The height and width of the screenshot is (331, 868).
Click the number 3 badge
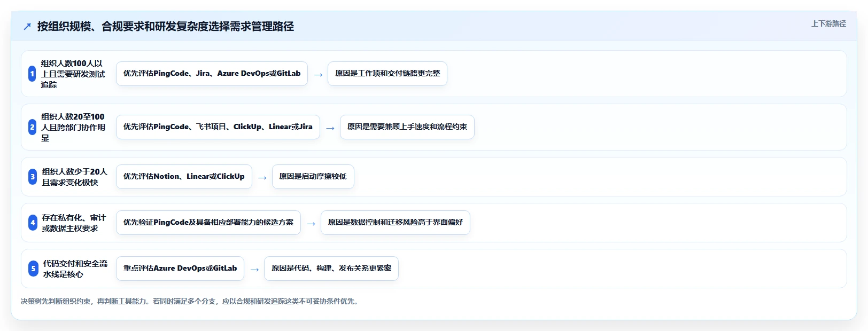coord(33,177)
